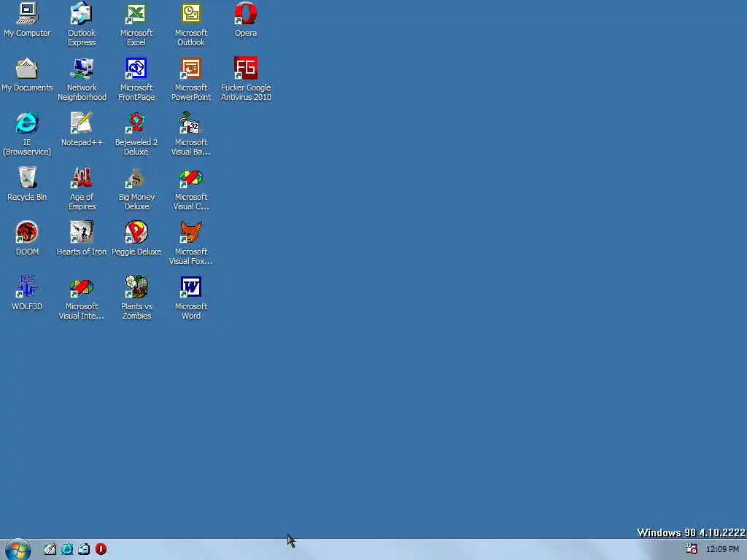Click the system tray scheduler icon
Image resolution: width=747 pixels, height=560 pixels.
coord(692,548)
